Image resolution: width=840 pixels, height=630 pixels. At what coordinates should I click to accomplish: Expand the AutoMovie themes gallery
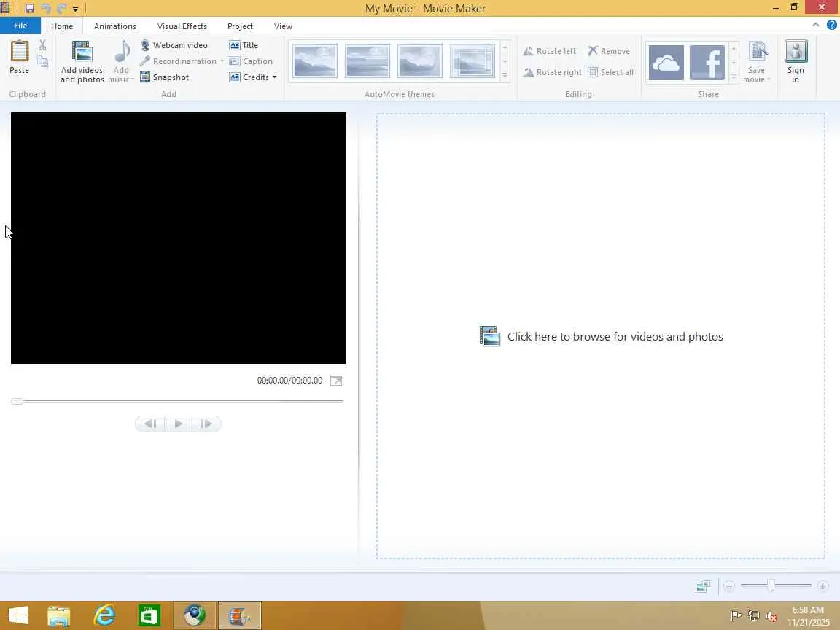(505, 76)
